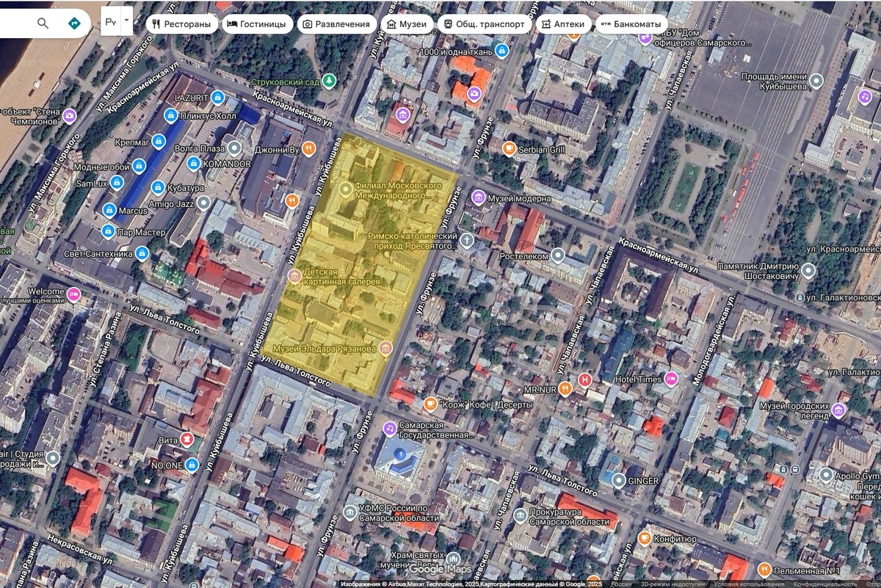The image size is (881, 588).
Task: Select the Банкоматы category chip
Action: (x=631, y=24)
